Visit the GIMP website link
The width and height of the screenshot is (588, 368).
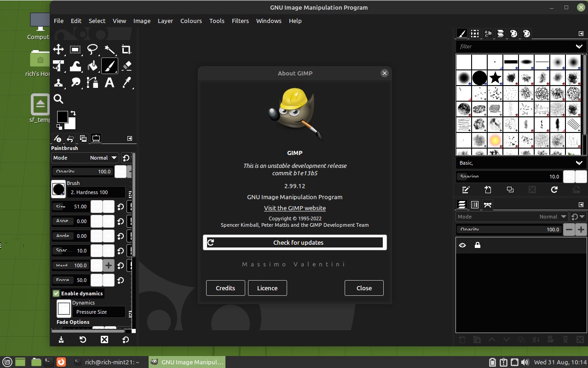click(294, 208)
